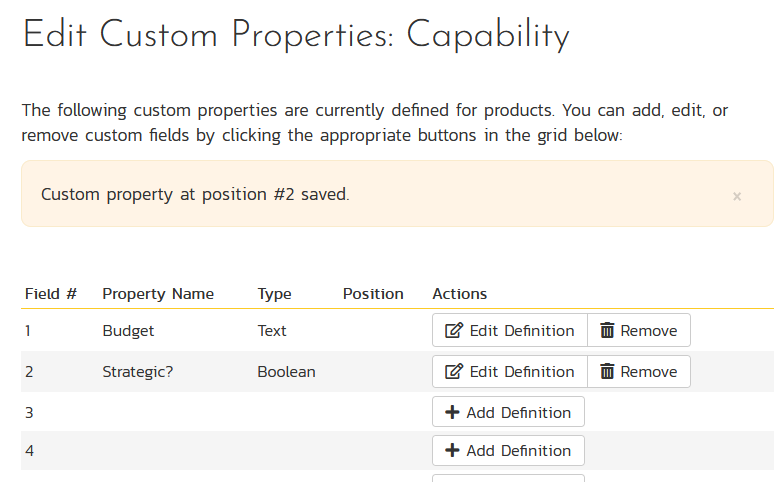Dismiss the custom property saved alert
Image resolution: width=782 pixels, height=482 pixels.
click(x=737, y=197)
